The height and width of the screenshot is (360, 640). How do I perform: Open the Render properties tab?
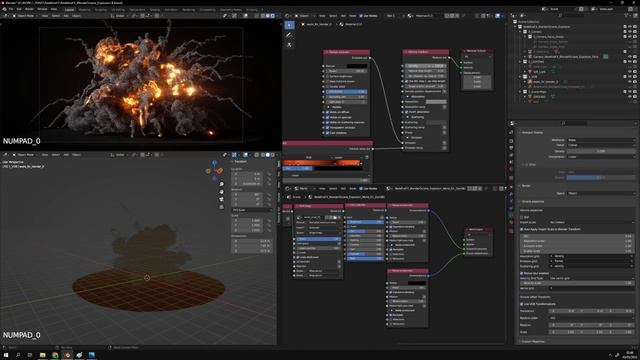[x=511, y=140]
